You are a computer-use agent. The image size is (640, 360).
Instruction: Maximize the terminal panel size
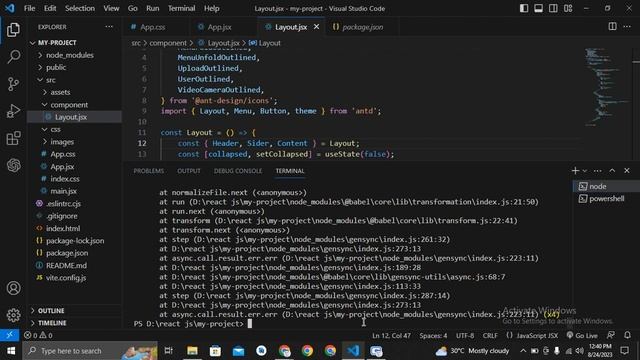click(x=612, y=171)
